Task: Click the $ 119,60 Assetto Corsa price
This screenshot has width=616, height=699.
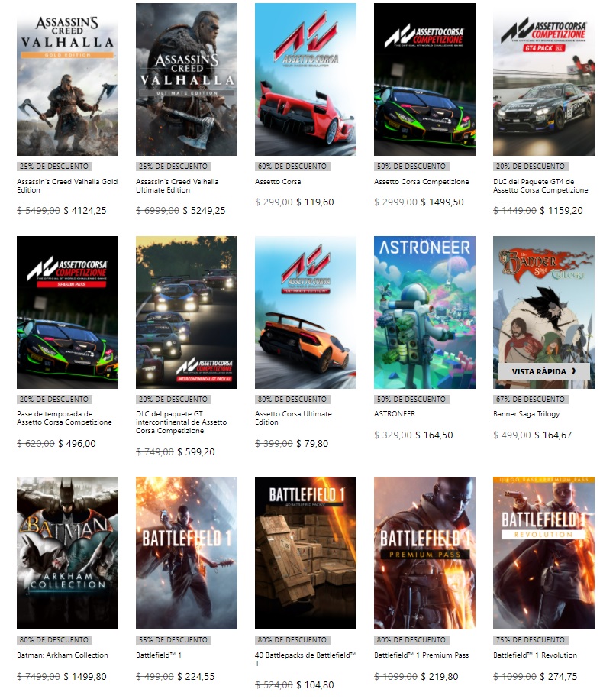Action: pyautogui.click(x=316, y=202)
